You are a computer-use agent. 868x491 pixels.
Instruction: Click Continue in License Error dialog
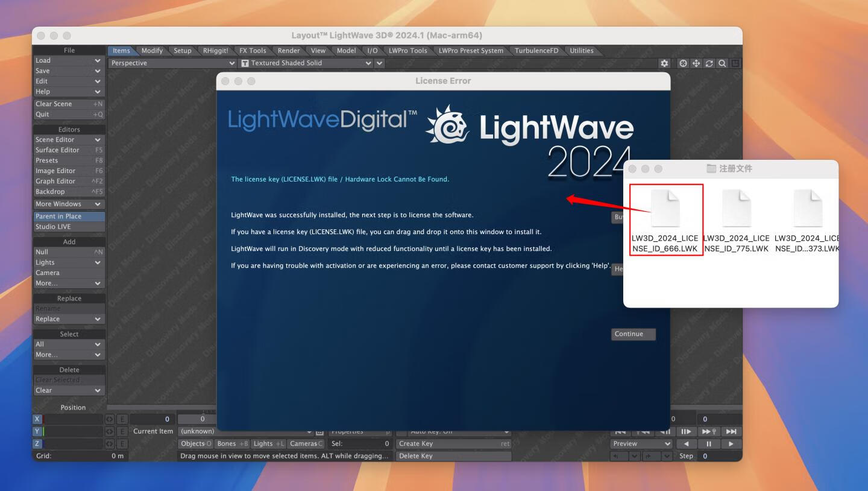pos(634,334)
